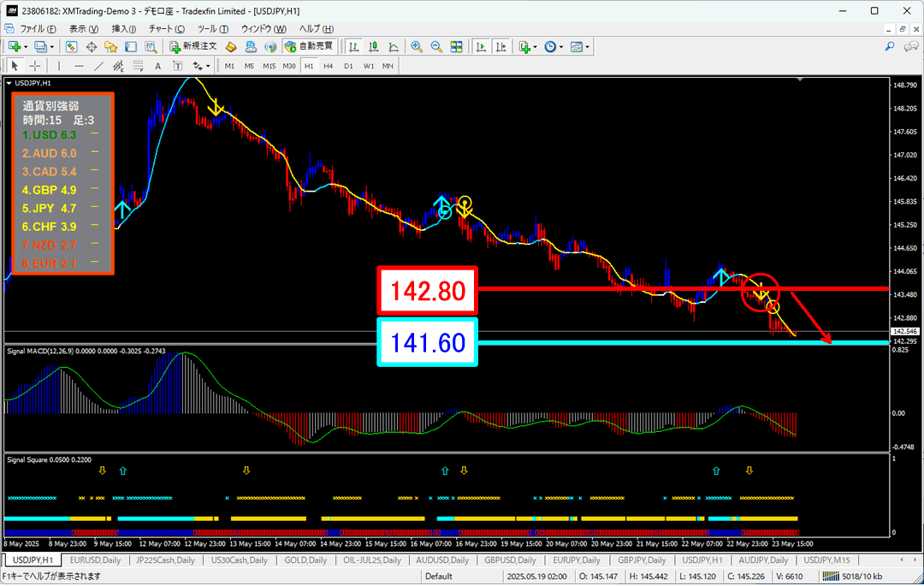
Task: Switch chart to candlestick mode
Action: 374,46
